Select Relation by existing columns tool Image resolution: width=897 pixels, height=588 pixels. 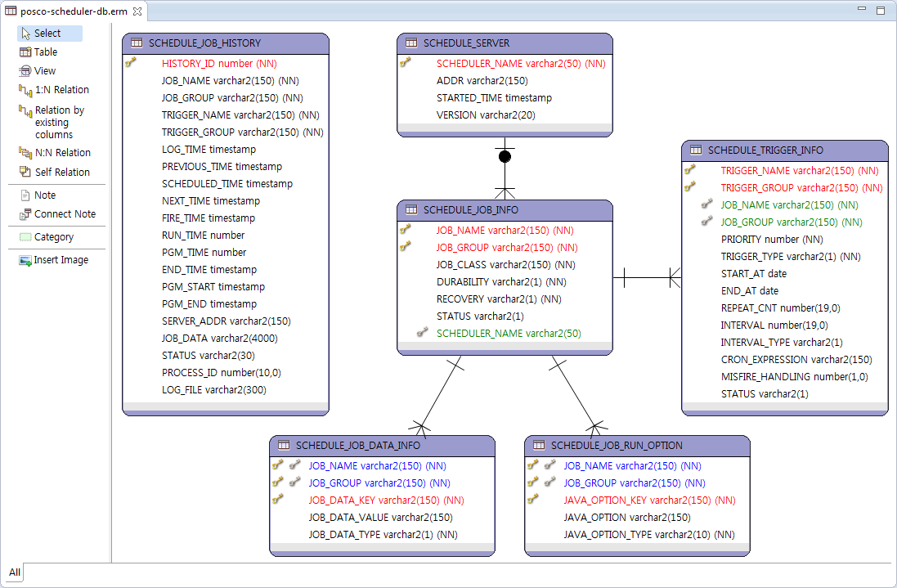59,122
